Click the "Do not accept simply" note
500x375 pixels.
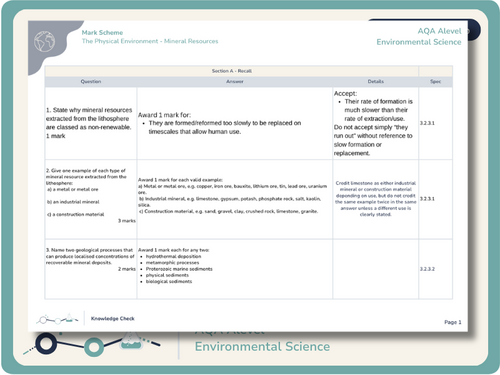pyautogui.click(x=373, y=140)
